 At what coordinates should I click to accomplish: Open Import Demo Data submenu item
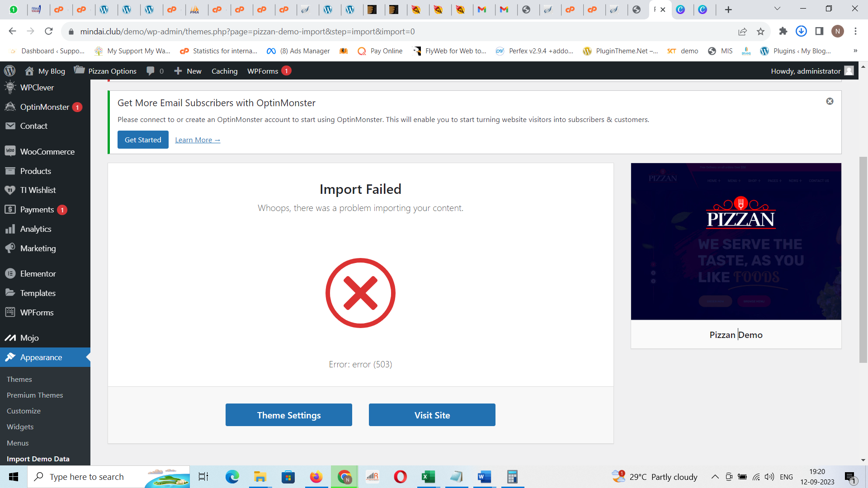(38, 459)
